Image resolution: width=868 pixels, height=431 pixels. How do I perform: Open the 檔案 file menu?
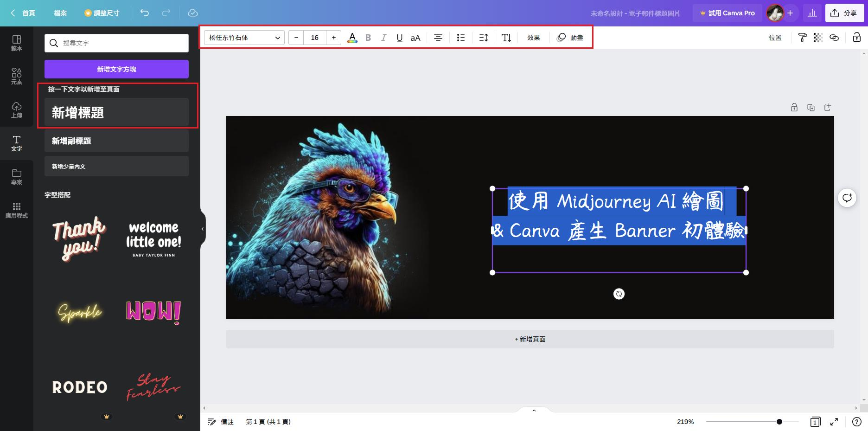pyautogui.click(x=60, y=13)
